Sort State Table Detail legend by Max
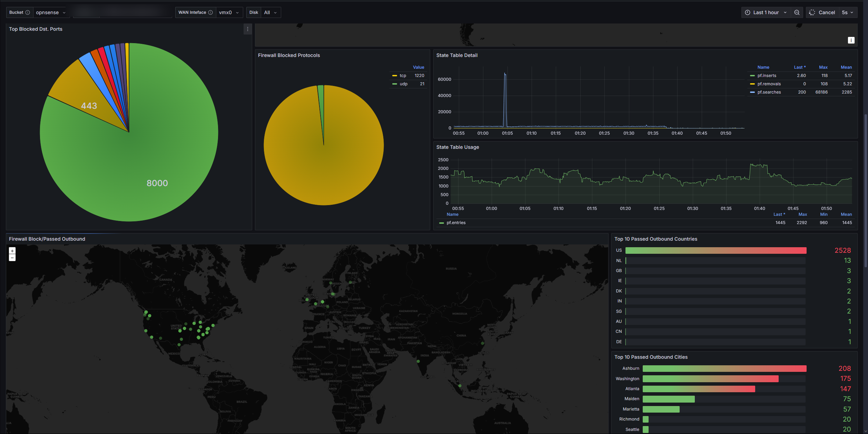Viewport: 868px width, 434px height. (x=823, y=67)
